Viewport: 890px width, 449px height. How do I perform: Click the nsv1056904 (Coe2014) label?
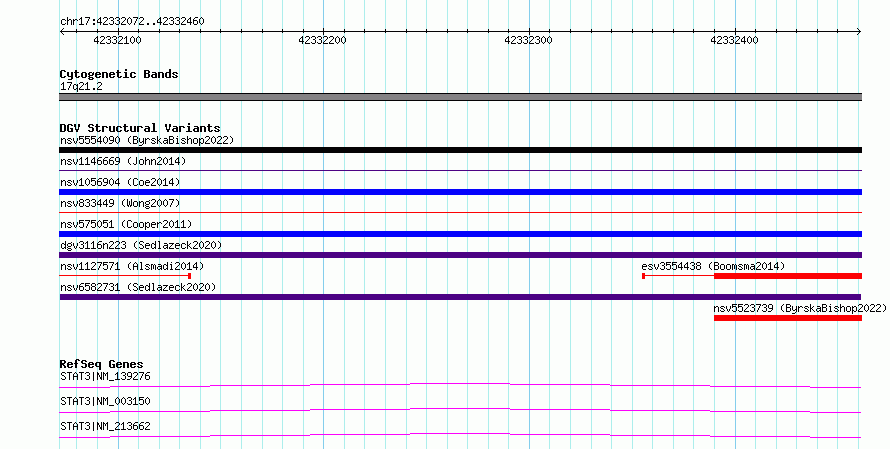[x=120, y=182]
